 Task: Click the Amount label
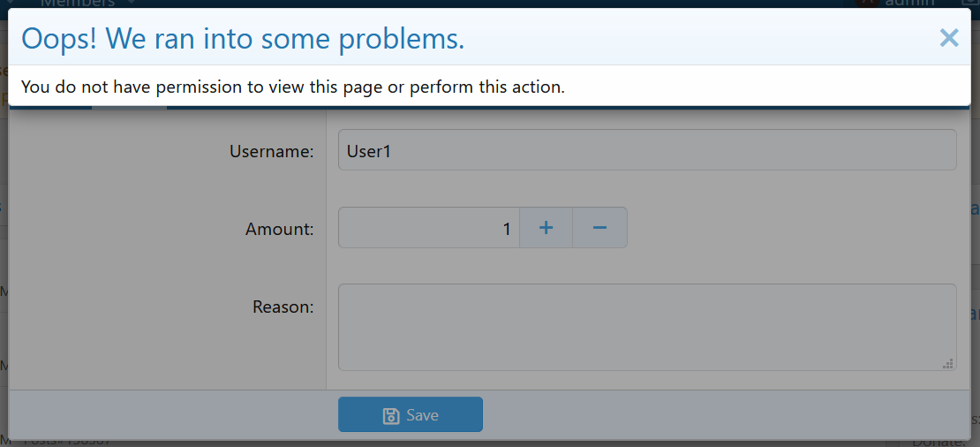[279, 230]
